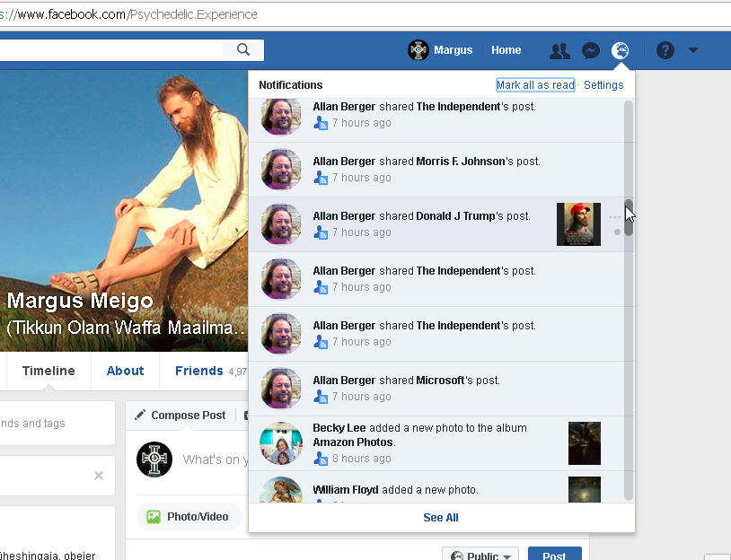Click Allan Berger avatar in Morris F. Johnson row
731x560 pixels.
(x=281, y=170)
